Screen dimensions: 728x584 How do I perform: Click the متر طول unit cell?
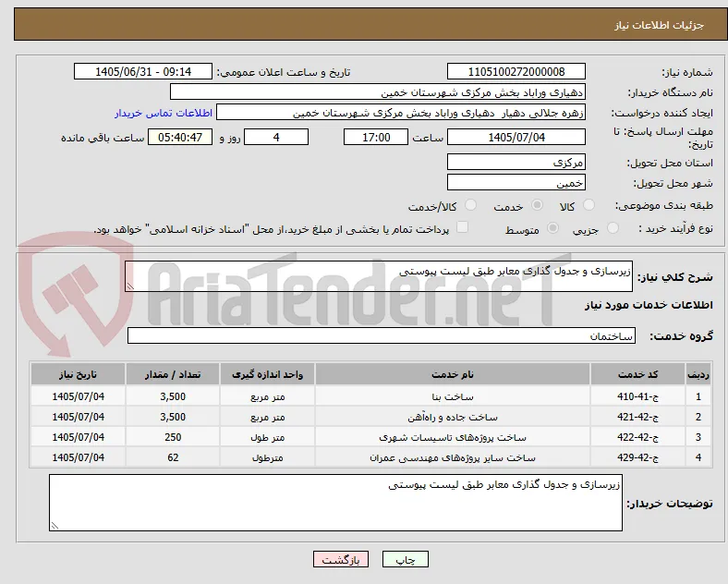267,437
